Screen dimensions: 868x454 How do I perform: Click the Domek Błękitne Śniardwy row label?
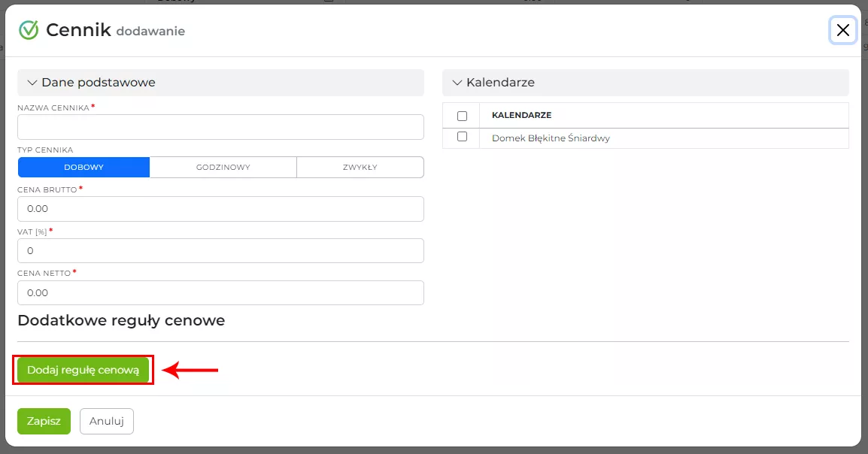coord(551,138)
